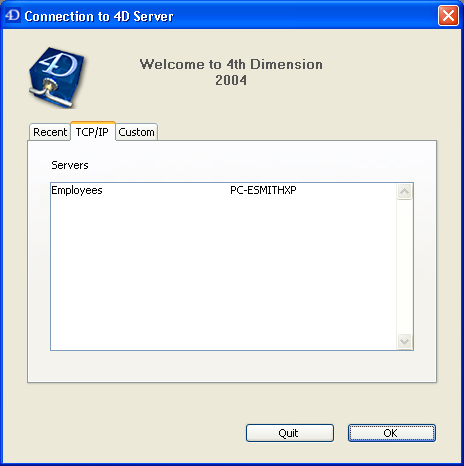
Task: Click the servers list scroll up arrow
Action: 405,191
